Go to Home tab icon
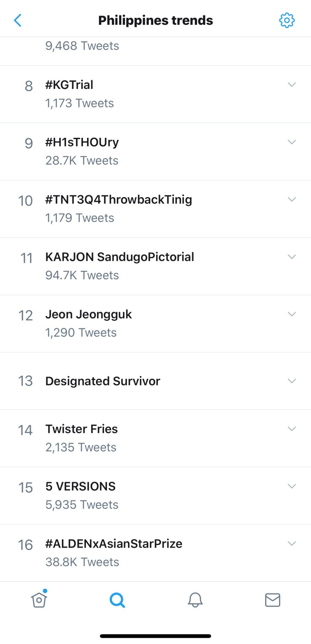The height and width of the screenshot is (644, 311). (39, 600)
